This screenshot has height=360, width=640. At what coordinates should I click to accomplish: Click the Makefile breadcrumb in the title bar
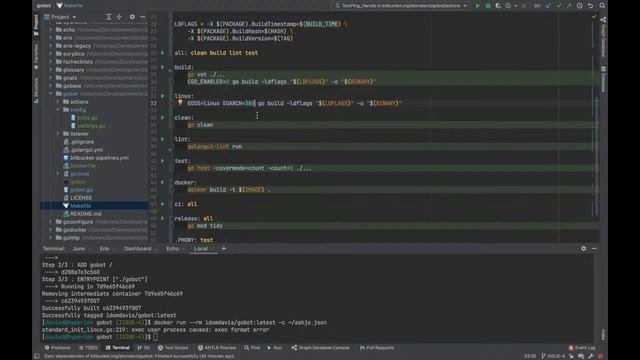tap(70, 6)
